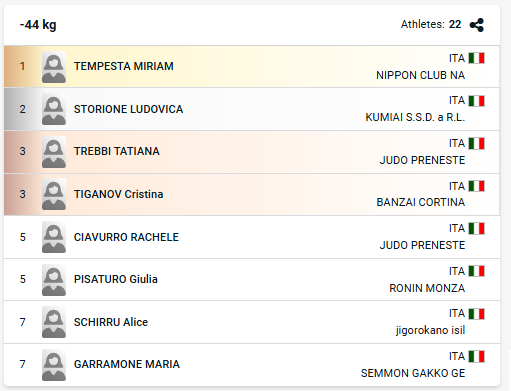Open Storione Ludovica's avatar placeholder

pos(54,109)
